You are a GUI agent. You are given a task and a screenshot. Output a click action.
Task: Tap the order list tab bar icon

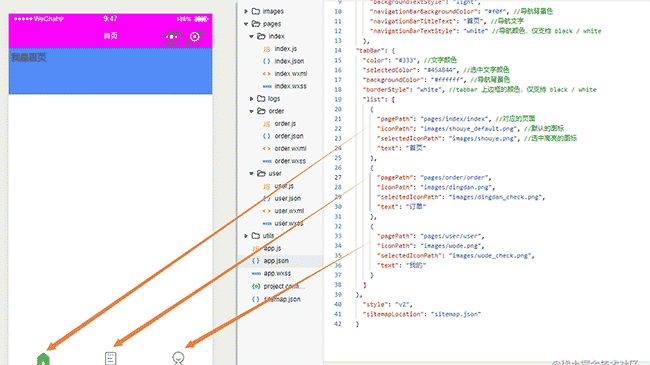(x=110, y=359)
